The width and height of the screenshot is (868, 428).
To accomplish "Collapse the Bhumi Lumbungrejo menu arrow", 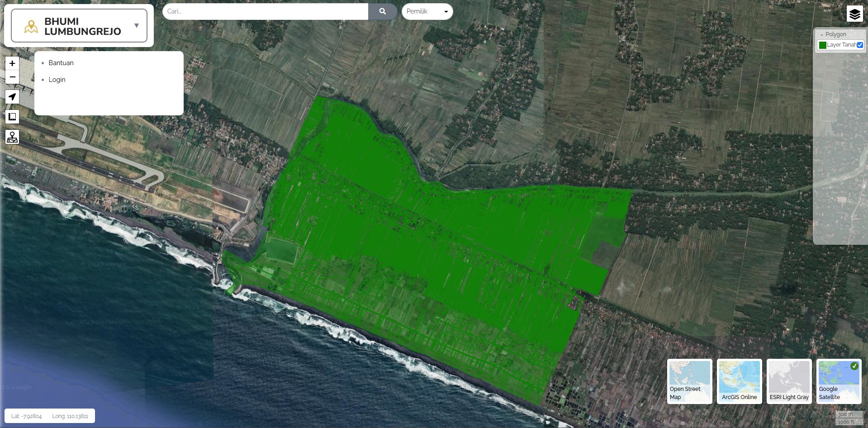I will click(x=137, y=26).
